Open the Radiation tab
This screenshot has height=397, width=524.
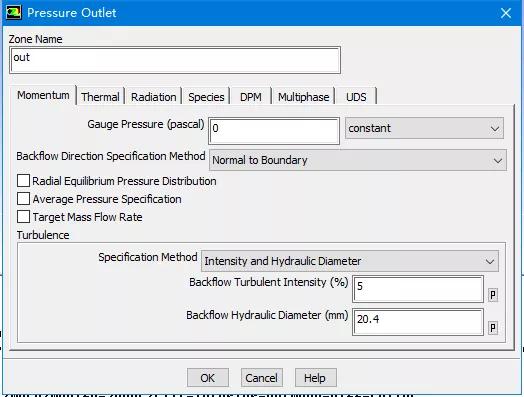153,97
